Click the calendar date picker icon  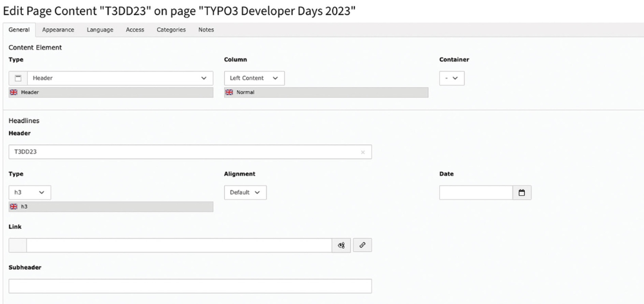pyautogui.click(x=522, y=193)
